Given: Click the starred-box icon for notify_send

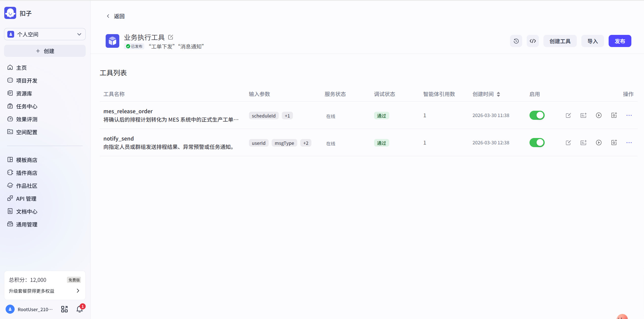Looking at the screenshot, I should (614, 143).
